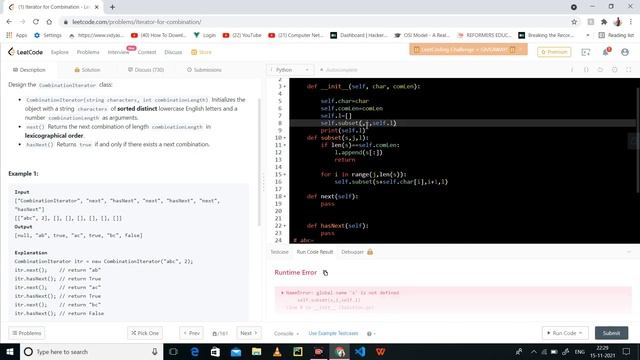Open the OSI Model bookmark
Screen dimensions: 640x360
tap(422, 35)
